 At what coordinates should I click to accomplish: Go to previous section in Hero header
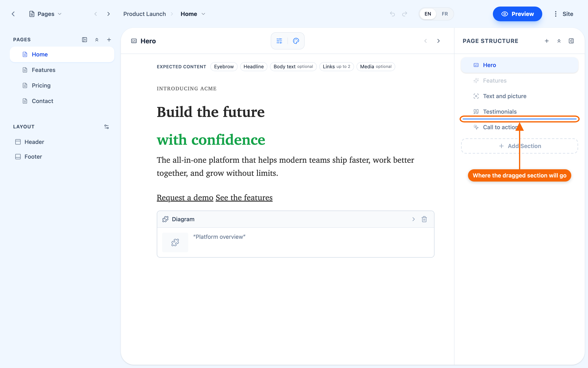tap(425, 41)
